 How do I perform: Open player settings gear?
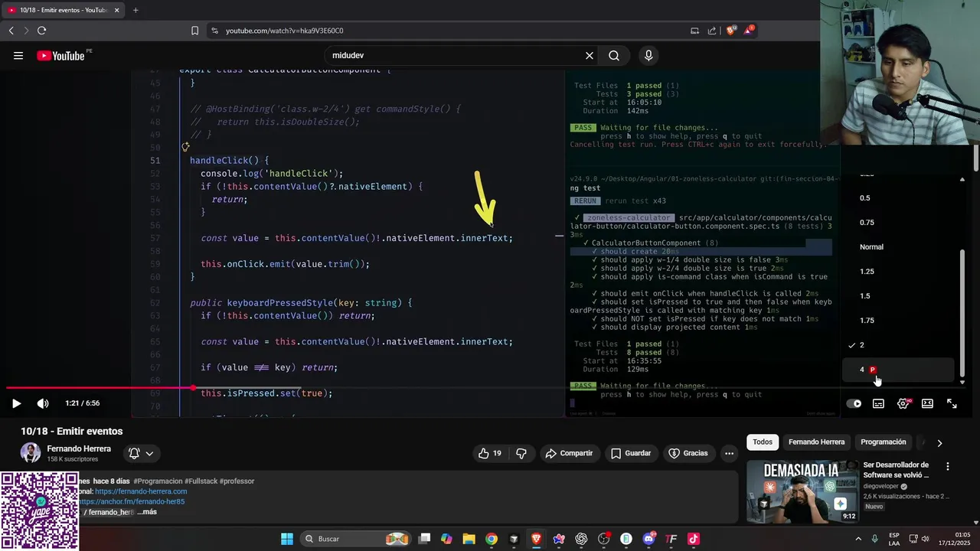(x=903, y=403)
